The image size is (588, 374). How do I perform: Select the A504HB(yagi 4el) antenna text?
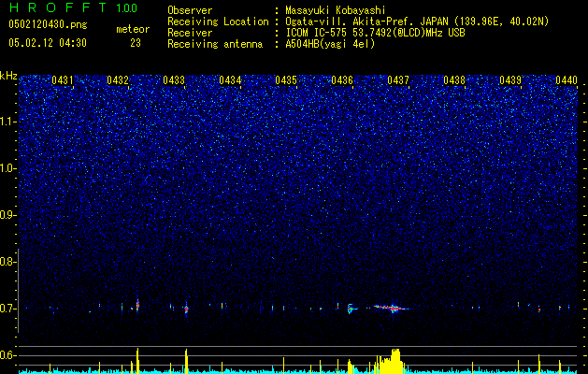pos(330,44)
